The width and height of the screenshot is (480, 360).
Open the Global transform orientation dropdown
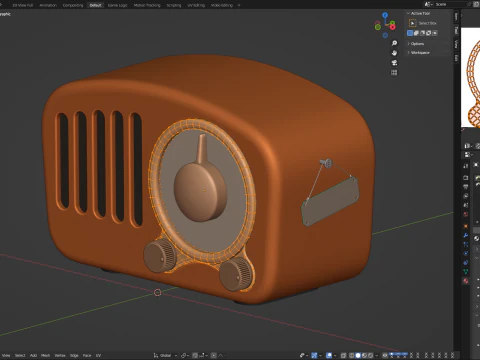165,355
